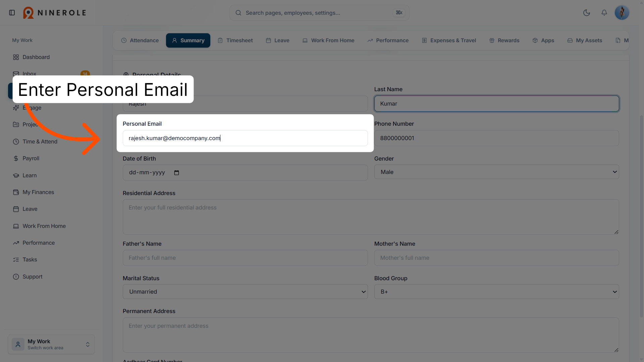Toggle the sidebar collapse icon
This screenshot has height=362, width=644.
pyautogui.click(x=12, y=13)
